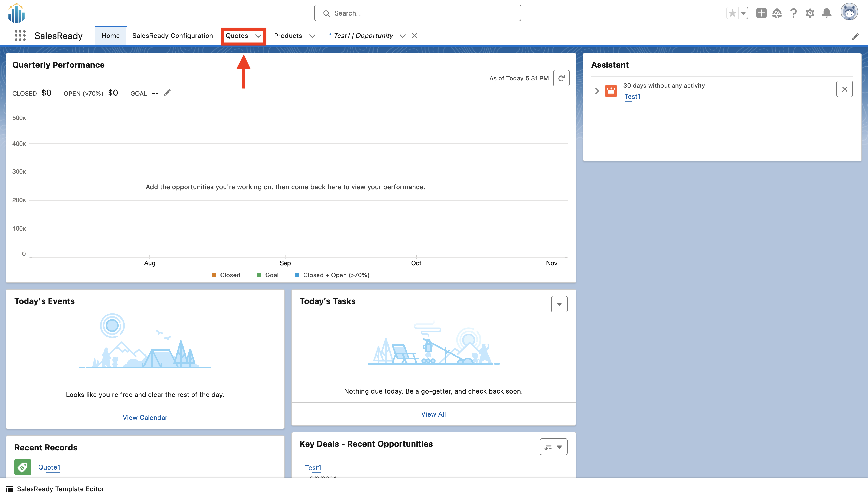The width and height of the screenshot is (868, 499).
Task: Open the Trailhead guidance icon
Action: coord(777,13)
